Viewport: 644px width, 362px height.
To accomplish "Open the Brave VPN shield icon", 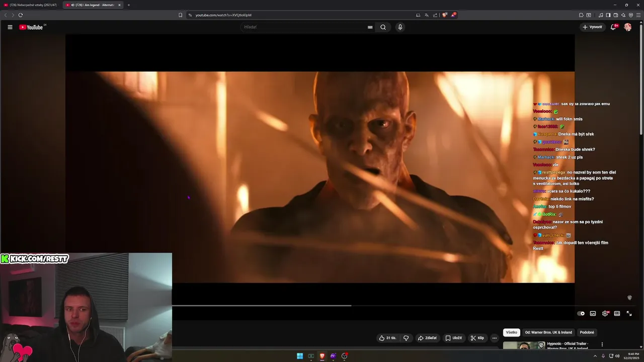I will 631,15.
